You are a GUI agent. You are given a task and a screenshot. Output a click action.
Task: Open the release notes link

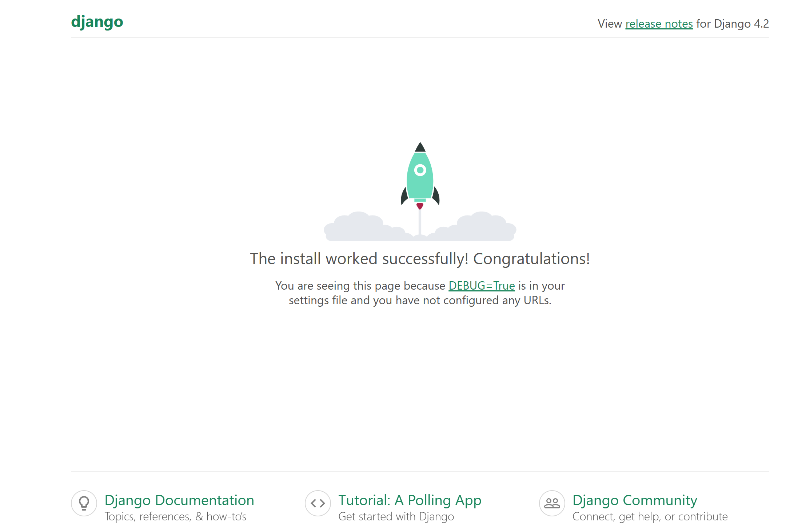(659, 24)
